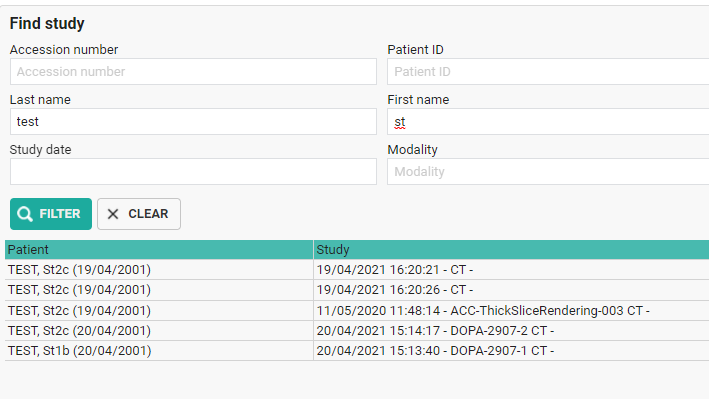Click the Modality input field
709x399 pixels.
[x=548, y=171]
